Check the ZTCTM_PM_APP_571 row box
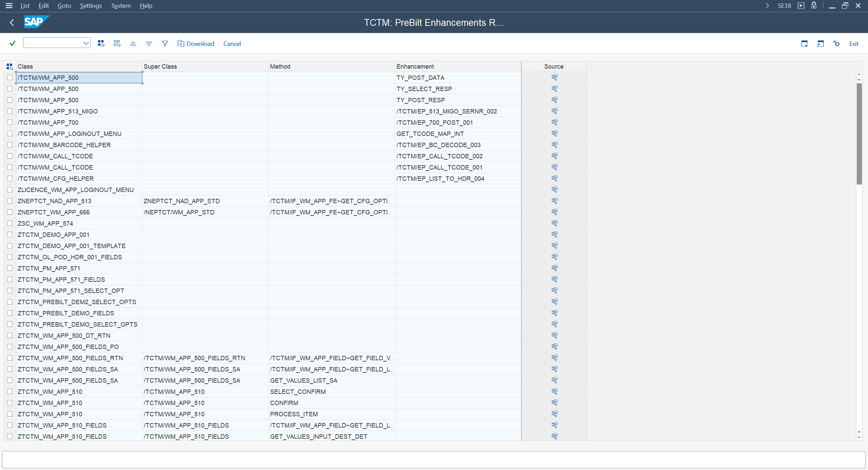 (10, 268)
